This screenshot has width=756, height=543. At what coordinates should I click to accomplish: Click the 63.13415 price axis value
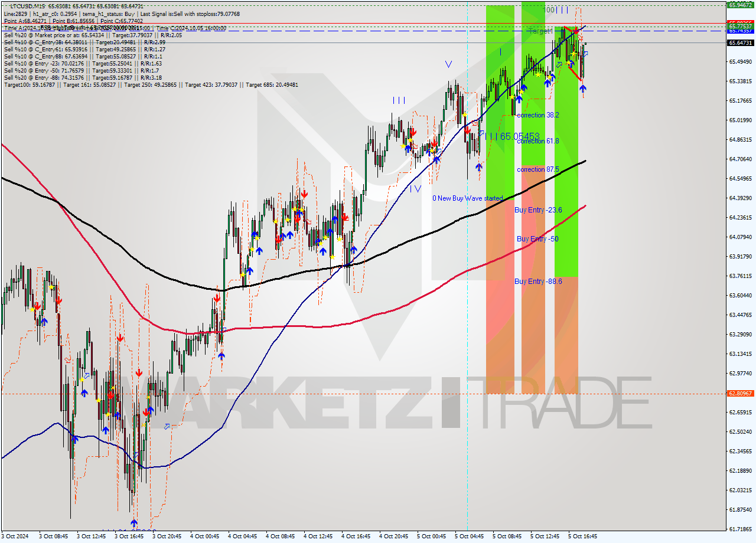click(740, 354)
